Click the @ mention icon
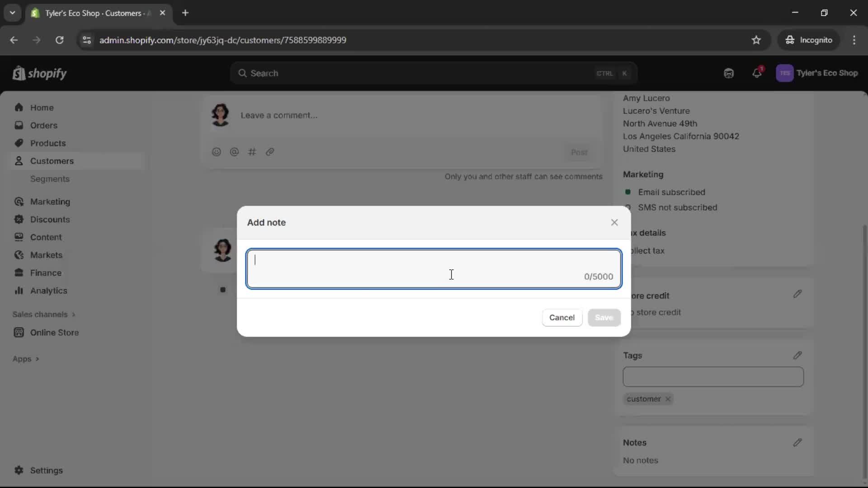 tap(234, 152)
